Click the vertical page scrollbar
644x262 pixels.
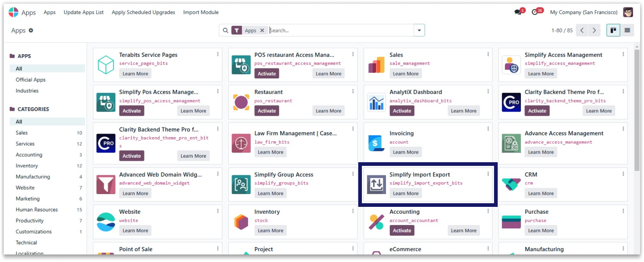637,109
